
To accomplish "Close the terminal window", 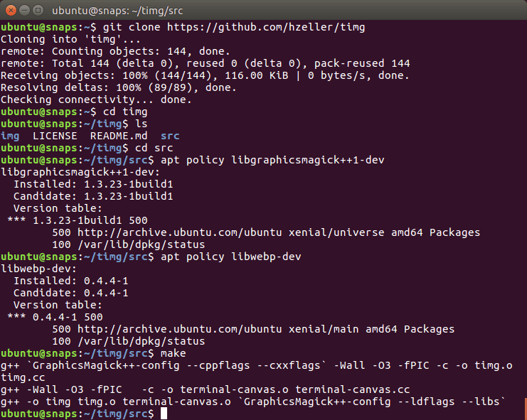I will 12,11.
